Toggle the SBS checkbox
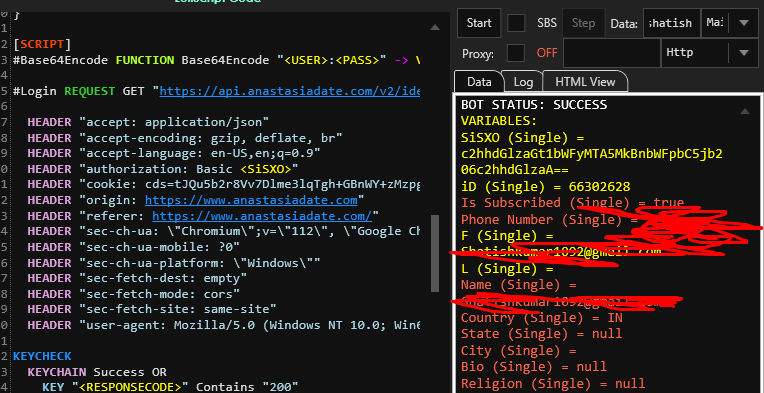 [x=516, y=23]
